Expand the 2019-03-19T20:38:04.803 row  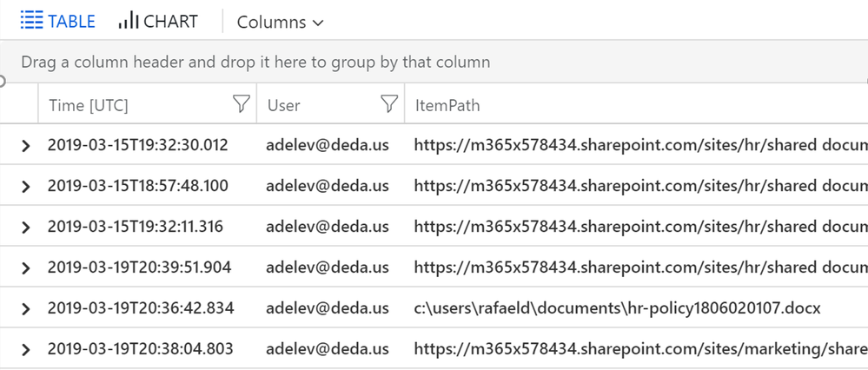(x=25, y=349)
